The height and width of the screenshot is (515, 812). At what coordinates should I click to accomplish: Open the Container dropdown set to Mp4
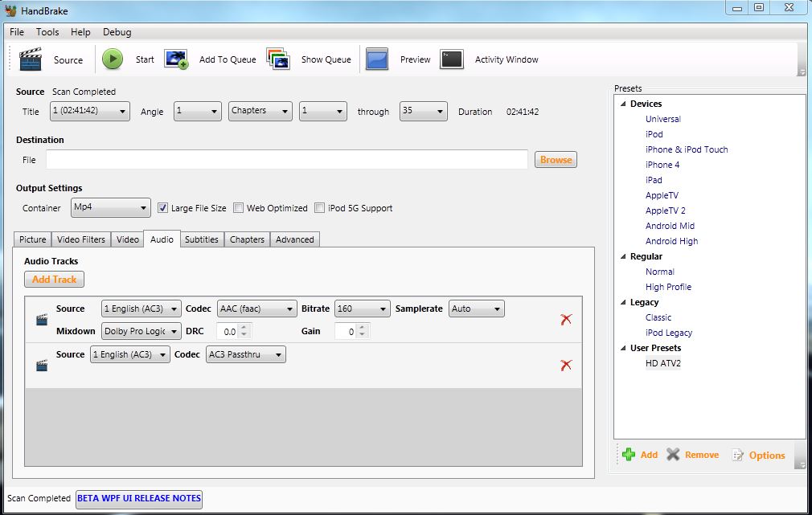click(x=110, y=207)
